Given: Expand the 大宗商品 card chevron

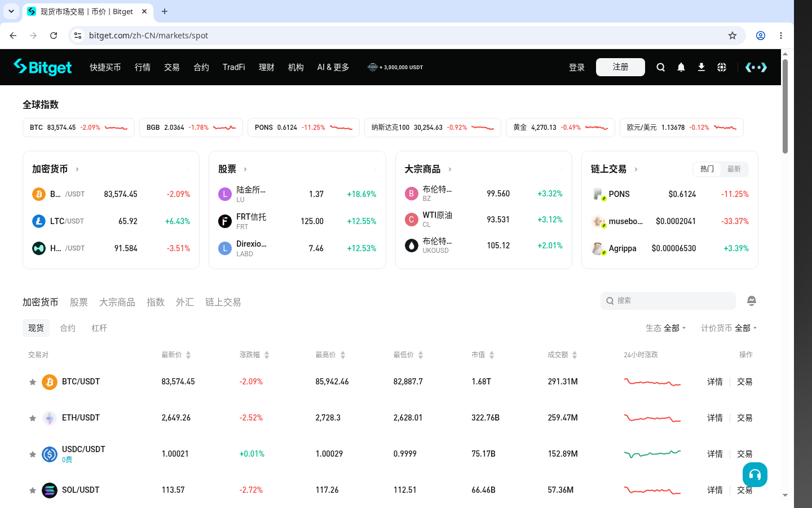Looking at the screenshot, I should click(450, 169).
